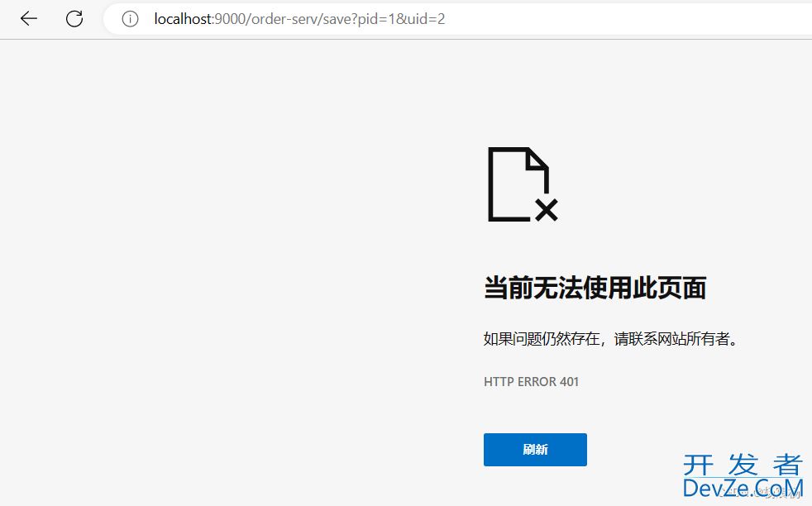Go back with the left arrow button

click(x=29, y=19)
